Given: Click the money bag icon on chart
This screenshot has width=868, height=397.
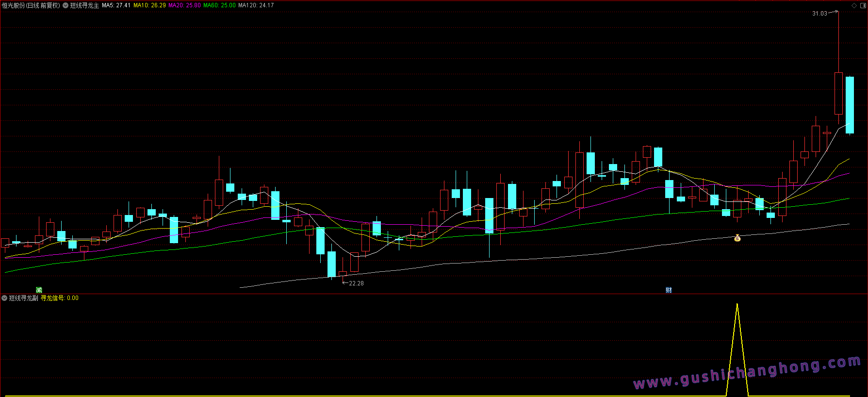Looking at the screenshot, I should 737,238.
